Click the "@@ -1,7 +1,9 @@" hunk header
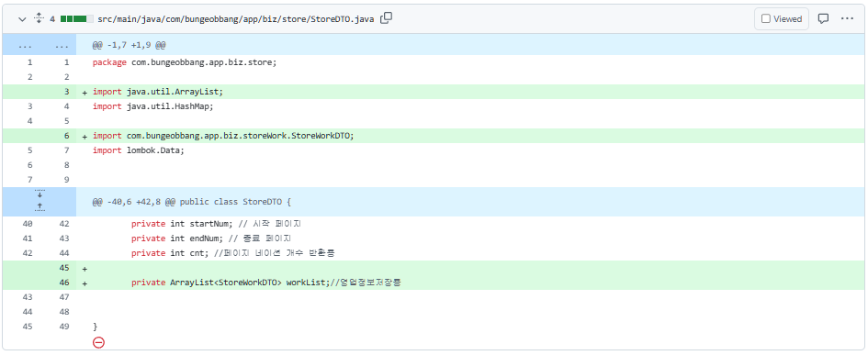868x355 pixels. (130, 45)
